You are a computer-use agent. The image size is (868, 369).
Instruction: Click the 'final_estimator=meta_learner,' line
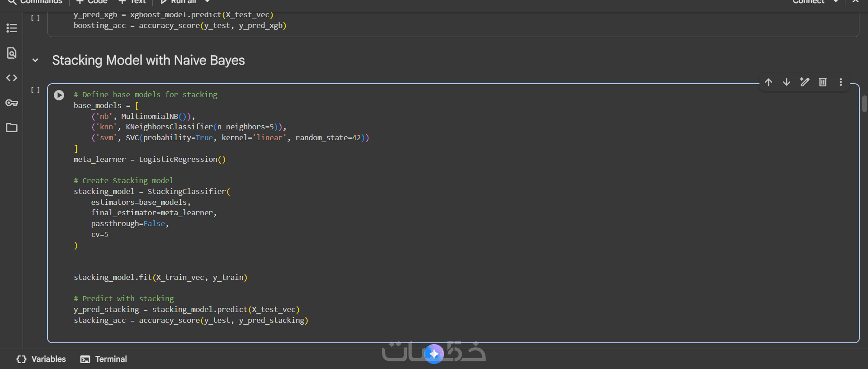tap(154, 213)
